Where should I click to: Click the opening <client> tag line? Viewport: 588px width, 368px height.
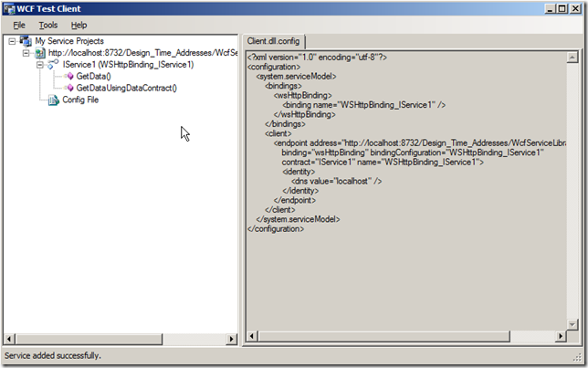click(x=278, y=133)
